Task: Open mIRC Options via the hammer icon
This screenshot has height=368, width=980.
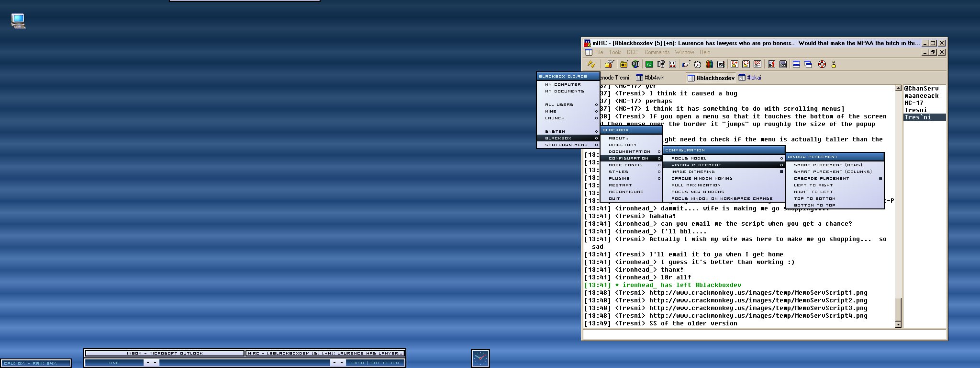Action: (609, 64)
